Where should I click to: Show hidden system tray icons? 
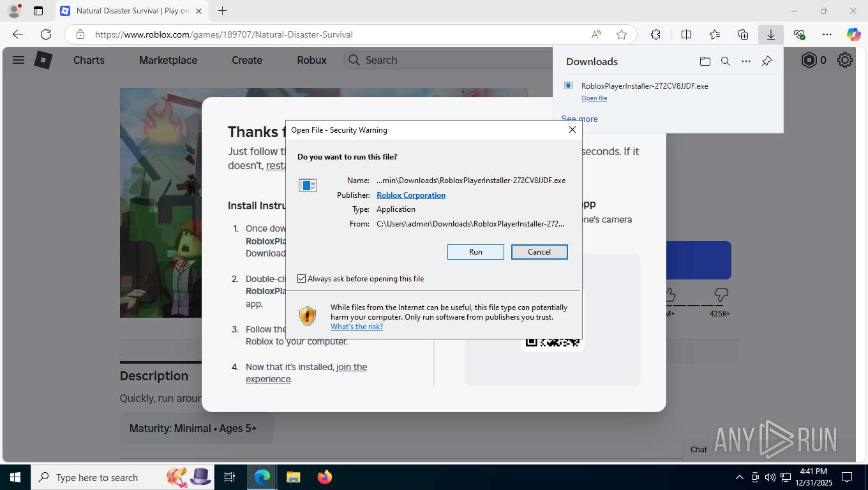coord(740,477)
